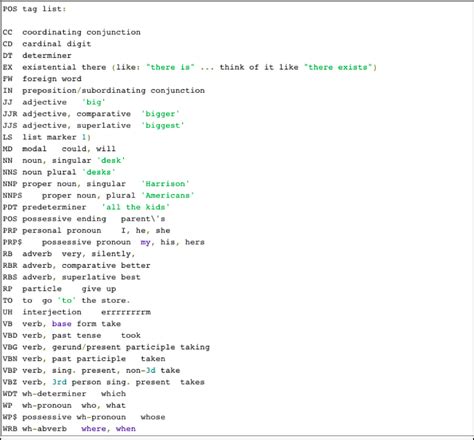
Task: Click the 'PRP$' tag label
Action: tap(12, 242)
